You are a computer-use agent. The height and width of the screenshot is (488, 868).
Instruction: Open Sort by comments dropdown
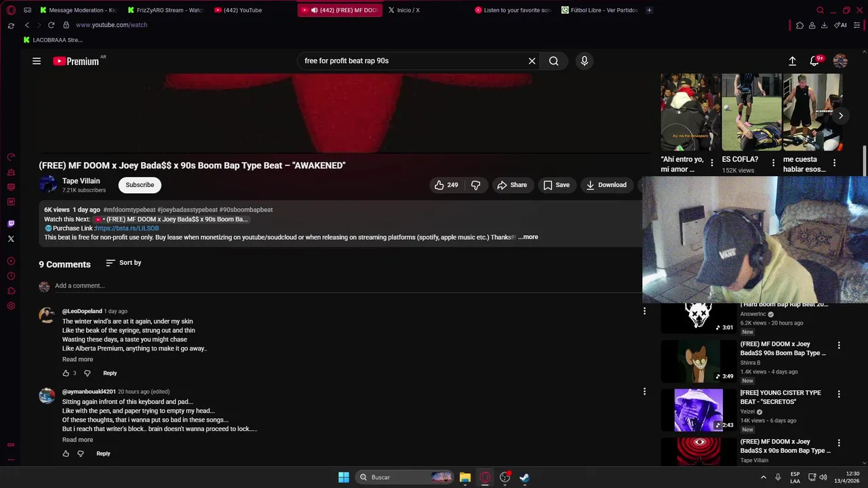[x=123, y=263]
